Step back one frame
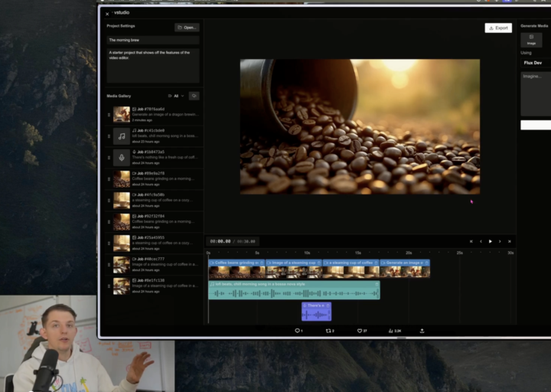The height and width of the screenshot is (392, 551). click(x=481, y=241)
